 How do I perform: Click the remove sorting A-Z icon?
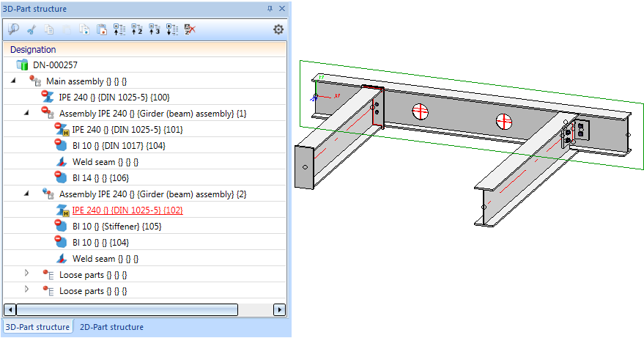coord(189,30)
